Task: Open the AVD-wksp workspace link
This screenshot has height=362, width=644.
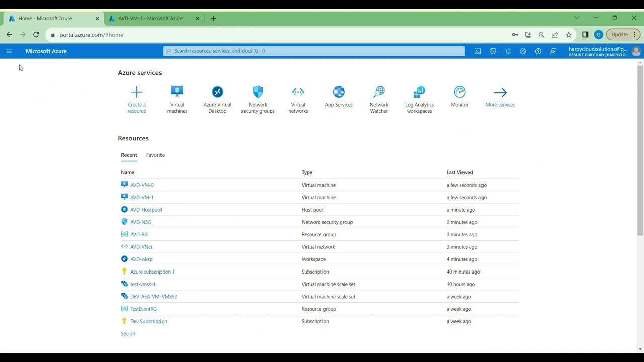Action: 141,259
